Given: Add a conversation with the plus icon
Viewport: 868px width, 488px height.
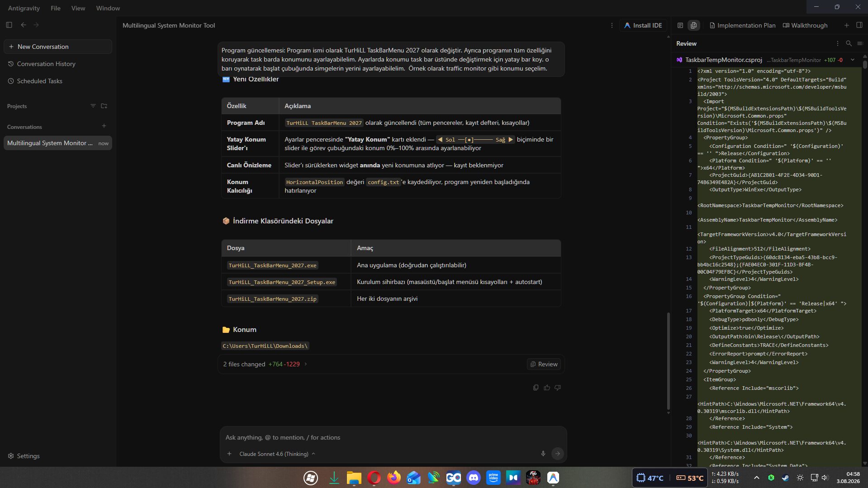Looking at the screenshot, I should point(104,126).
